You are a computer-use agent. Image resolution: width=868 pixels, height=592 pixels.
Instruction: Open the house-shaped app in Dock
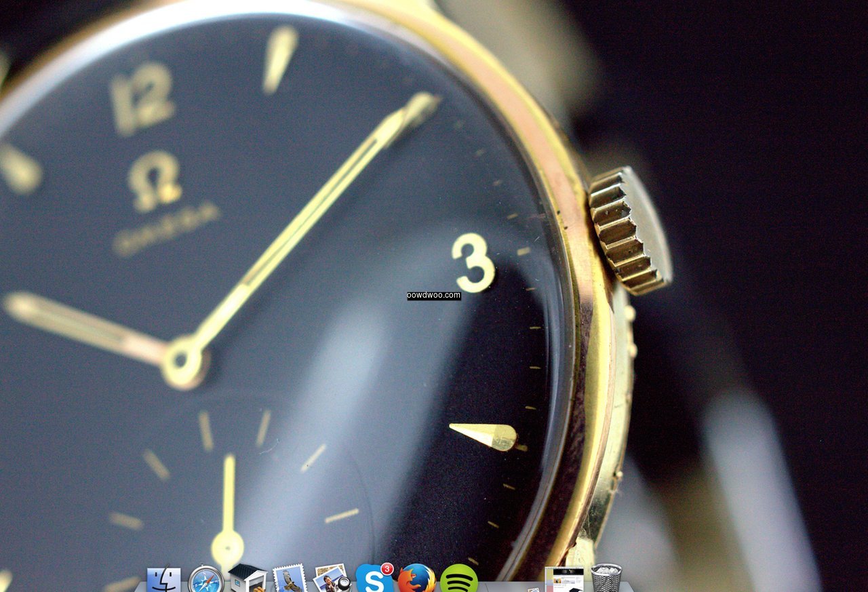(247, 578)
